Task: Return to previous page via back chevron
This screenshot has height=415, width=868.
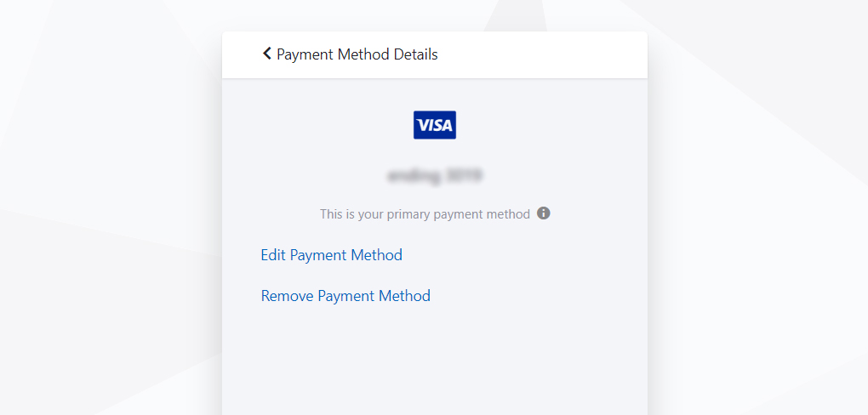Action: (267, 54)
